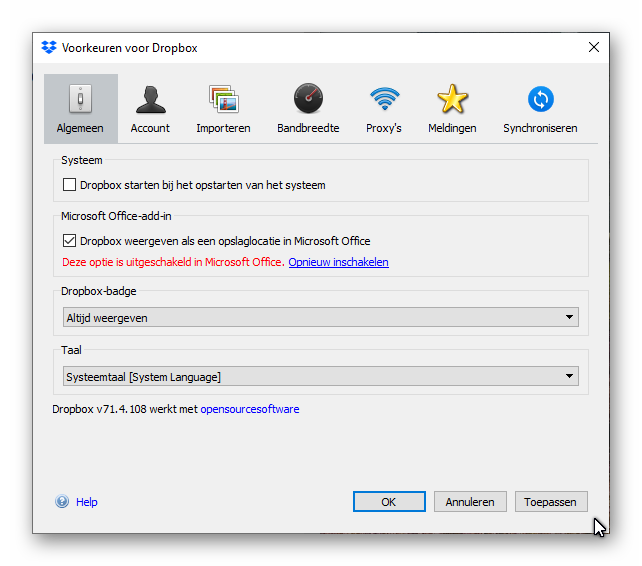Enable Dropbox starten bij het opstarten checkbox
This screenshot has height=566, width=642.
click(69, 185)
